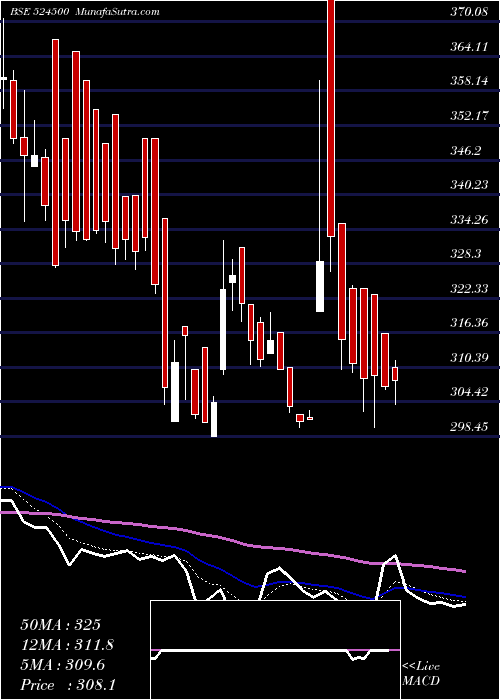This screenshot has width=500, height=700.
Task: Click the 12MA : 311.8 value
Action: (x=67, y=645)
